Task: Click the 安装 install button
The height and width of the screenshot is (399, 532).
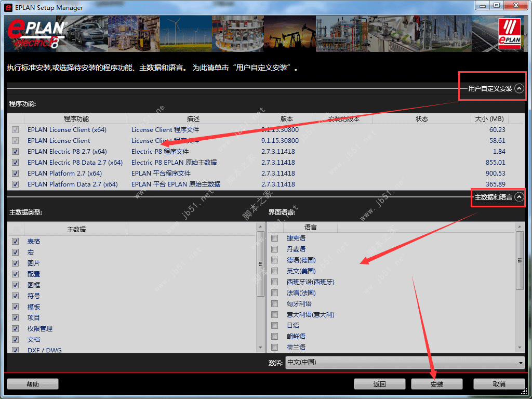Action: click(x=436, y=384)
